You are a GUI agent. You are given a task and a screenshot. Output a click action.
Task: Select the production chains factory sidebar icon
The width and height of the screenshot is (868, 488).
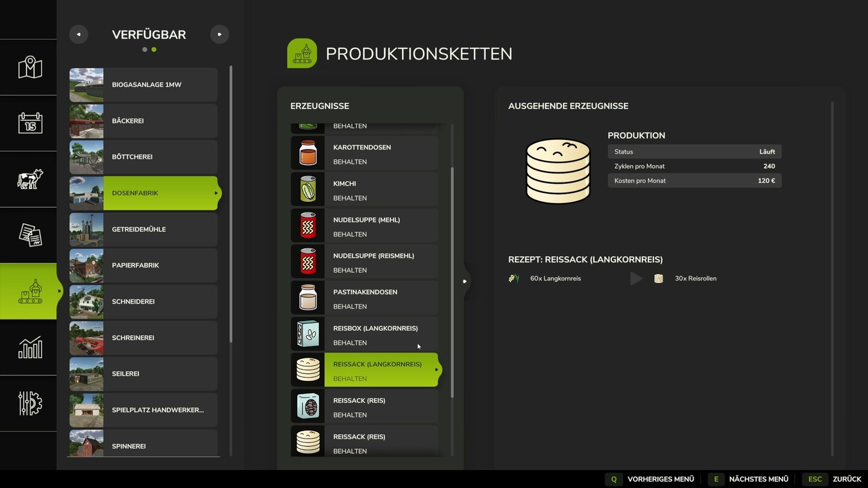pyautogui.click(x=30, y=291)
